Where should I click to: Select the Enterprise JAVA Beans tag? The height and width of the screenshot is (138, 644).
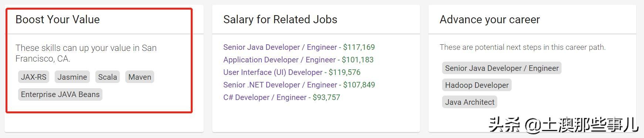coord(60,94)
